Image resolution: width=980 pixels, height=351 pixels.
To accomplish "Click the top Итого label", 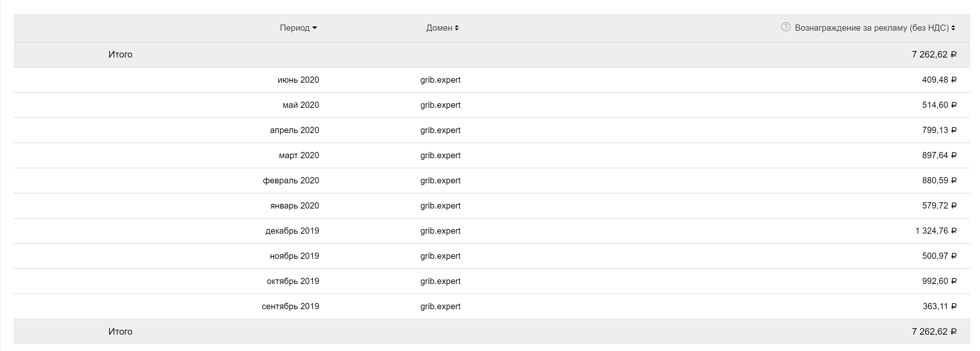I will point(120,54).
